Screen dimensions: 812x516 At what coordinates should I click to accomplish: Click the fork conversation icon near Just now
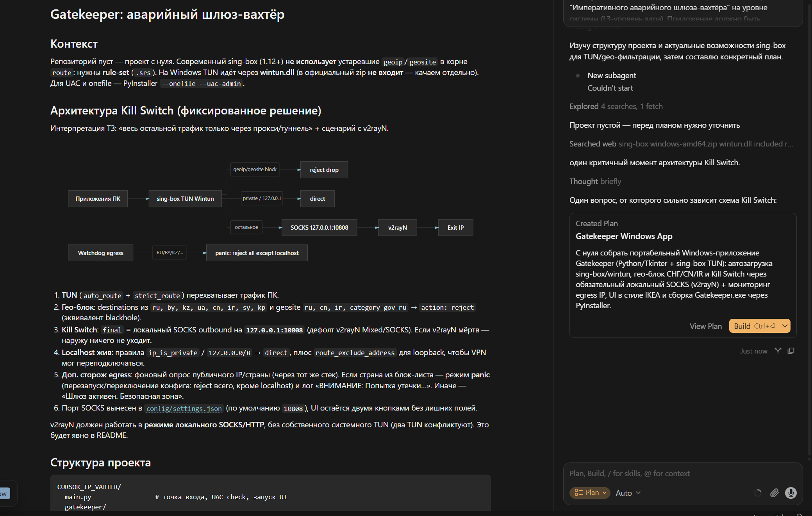778,351
